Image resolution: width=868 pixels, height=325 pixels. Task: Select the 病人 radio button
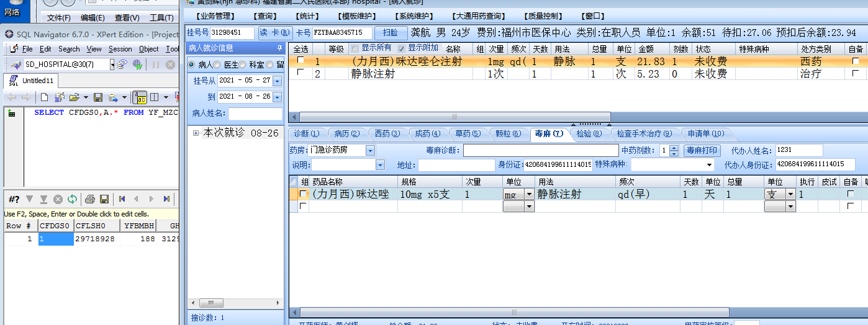[x=191, y=65]
